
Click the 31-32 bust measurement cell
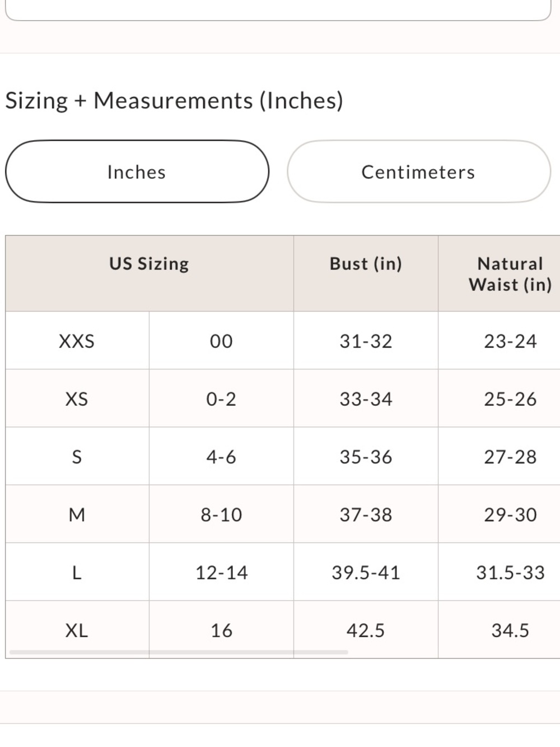coord(366,341)
